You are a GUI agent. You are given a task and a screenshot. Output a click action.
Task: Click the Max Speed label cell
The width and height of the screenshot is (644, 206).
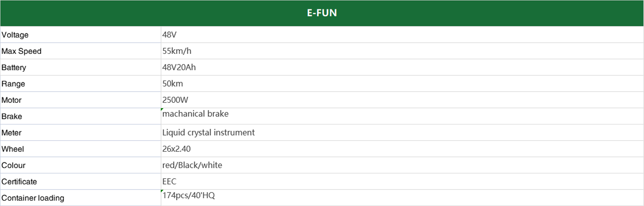pos(80,51)
